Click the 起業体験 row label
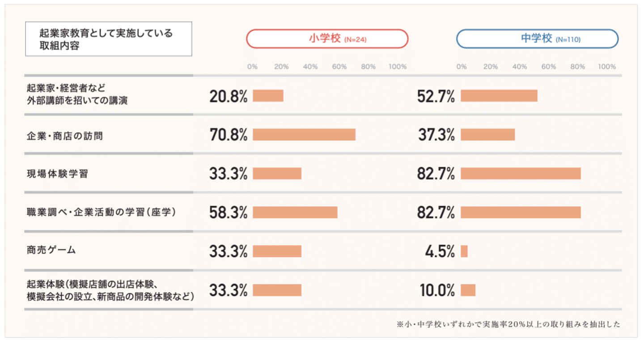This screenshot has height=344, width=644. coord(110,290)
